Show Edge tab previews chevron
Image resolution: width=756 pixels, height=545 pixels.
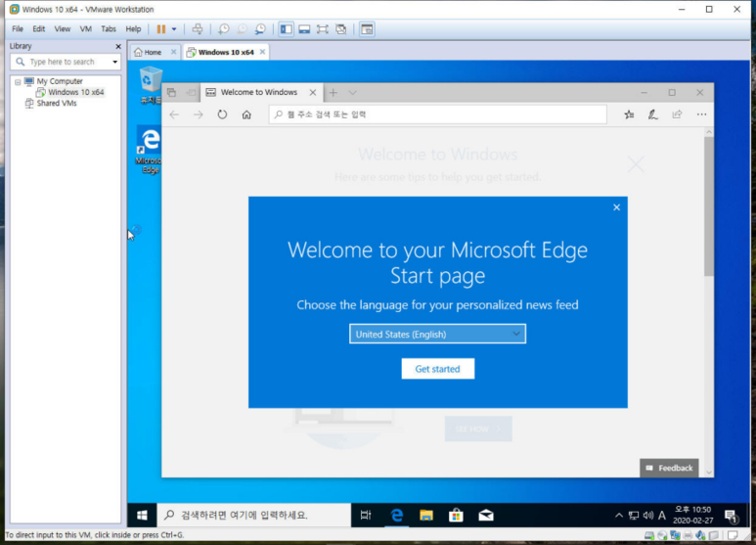(x=352, y=92)
